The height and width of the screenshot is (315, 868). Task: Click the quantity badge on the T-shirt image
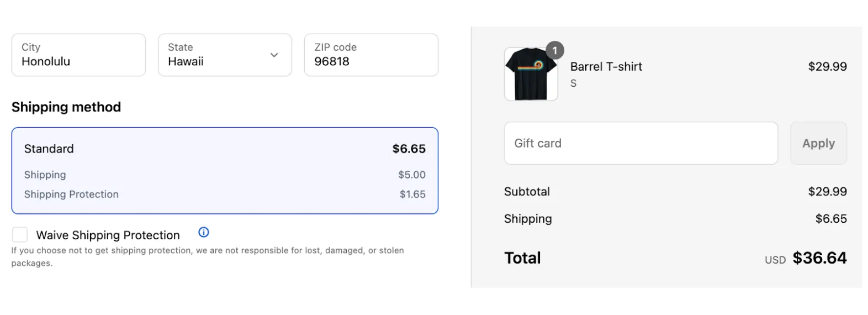(555, 50)
